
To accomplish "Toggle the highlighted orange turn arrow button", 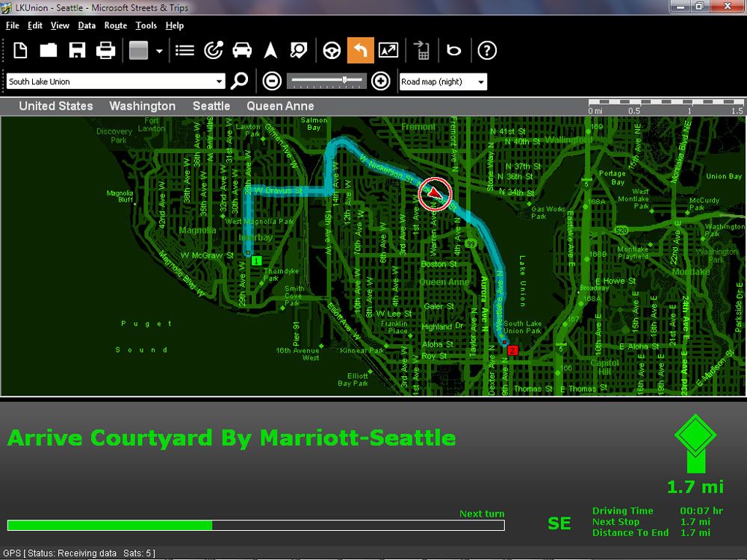I will coord(361,50).
